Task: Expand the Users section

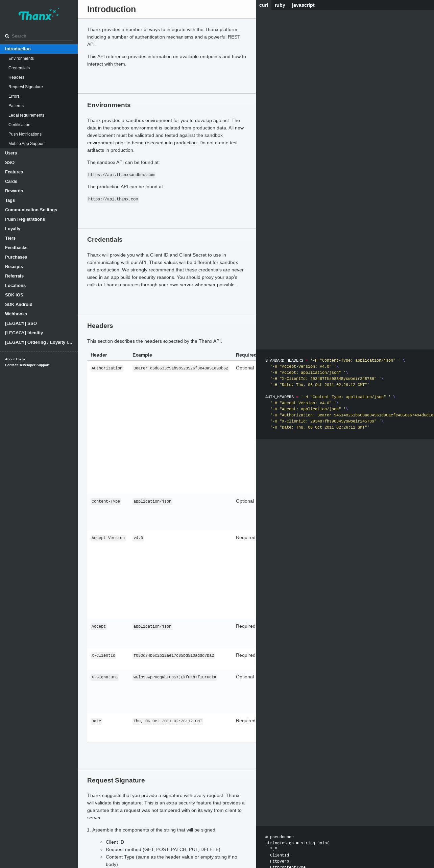Action: pyautogui.click(x=39, y=153)
